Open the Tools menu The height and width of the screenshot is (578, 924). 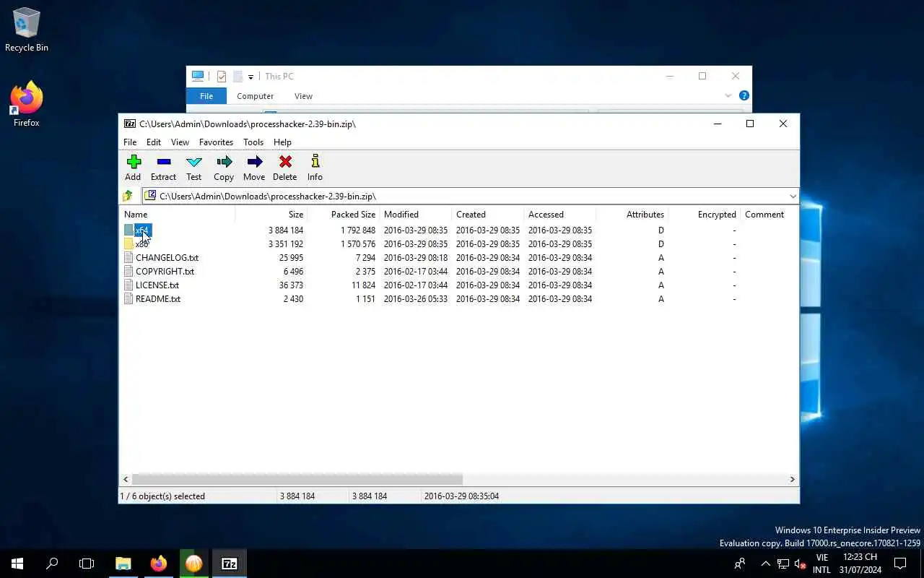click(x=253, y=142)
